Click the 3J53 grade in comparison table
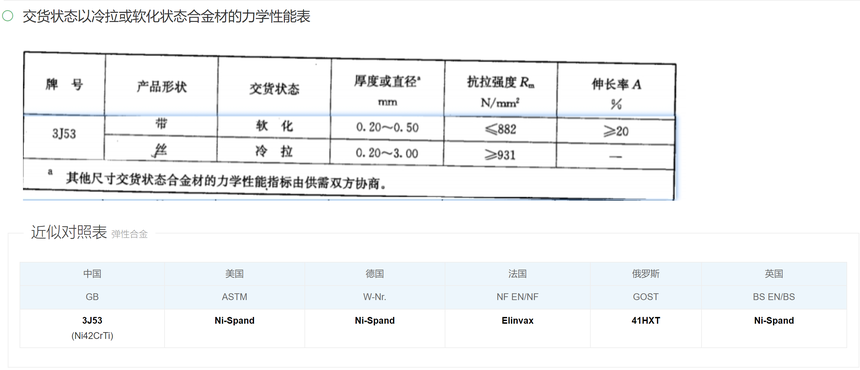Screen dimensions: 860x370 [92, 321]
